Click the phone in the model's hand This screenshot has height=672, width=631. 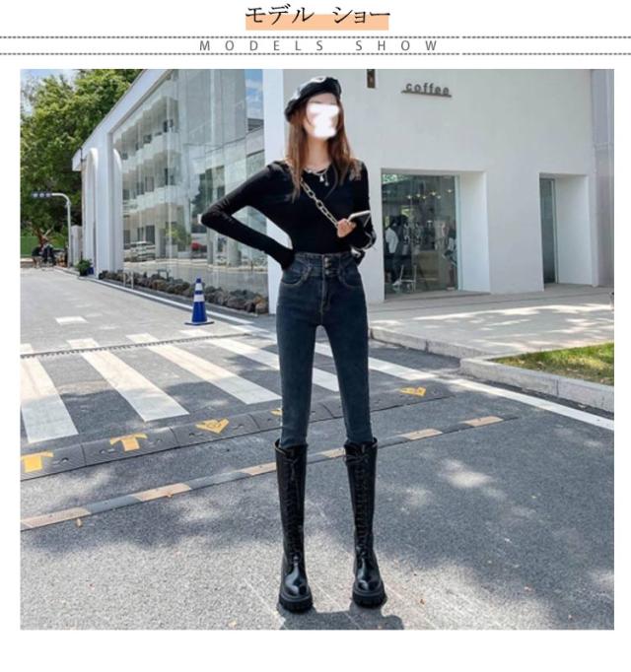coord(359,217)
